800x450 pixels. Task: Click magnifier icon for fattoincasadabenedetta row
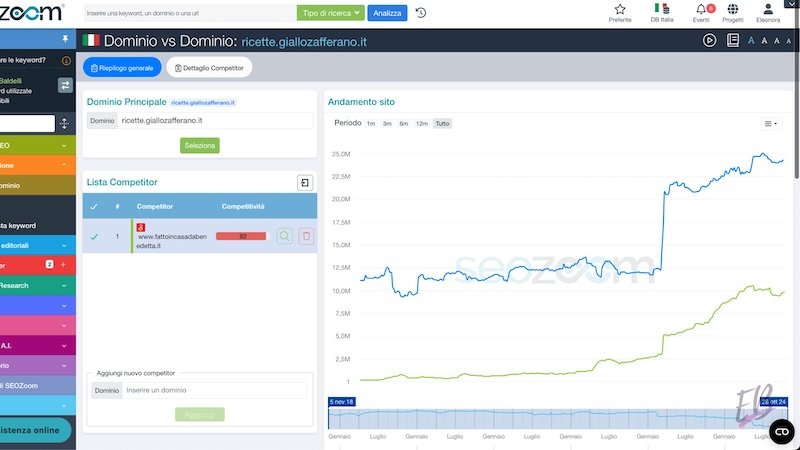(x=285, y=236)
